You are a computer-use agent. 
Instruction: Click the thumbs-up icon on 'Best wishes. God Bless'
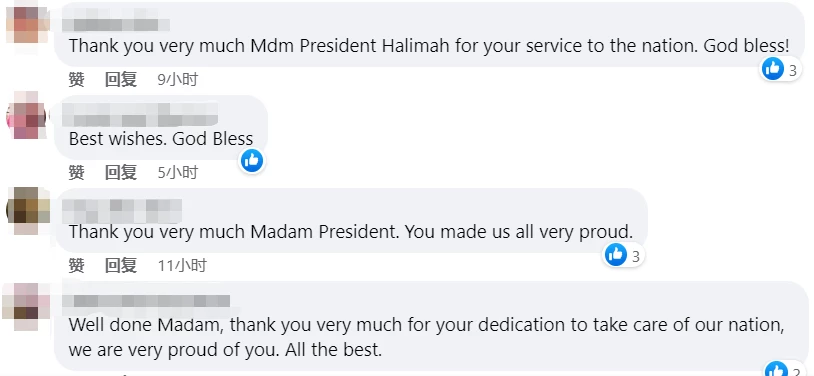[252, 161]
